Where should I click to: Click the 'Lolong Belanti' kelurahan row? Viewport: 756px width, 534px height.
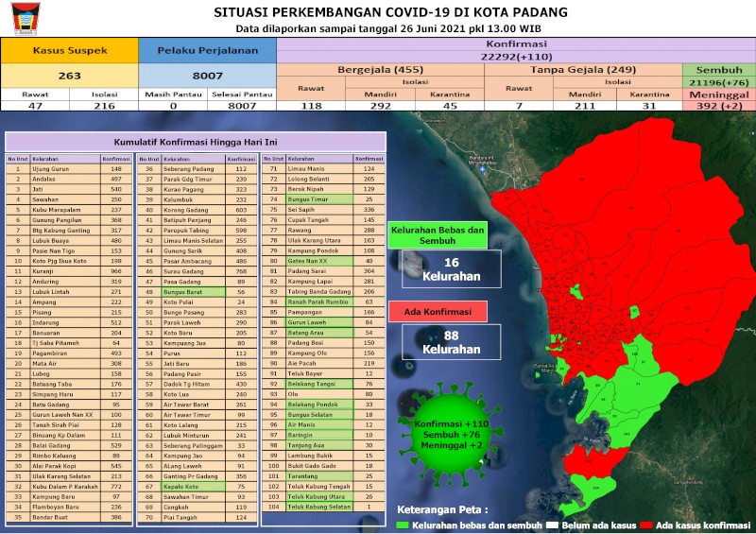(x=323, y=179)
